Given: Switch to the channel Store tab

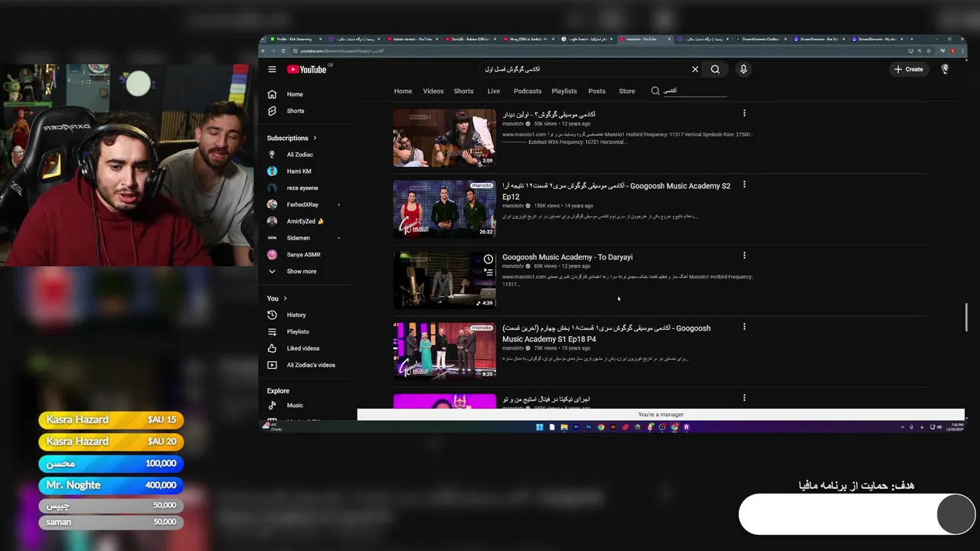Looking at the screenshot, I should (627, 91).
